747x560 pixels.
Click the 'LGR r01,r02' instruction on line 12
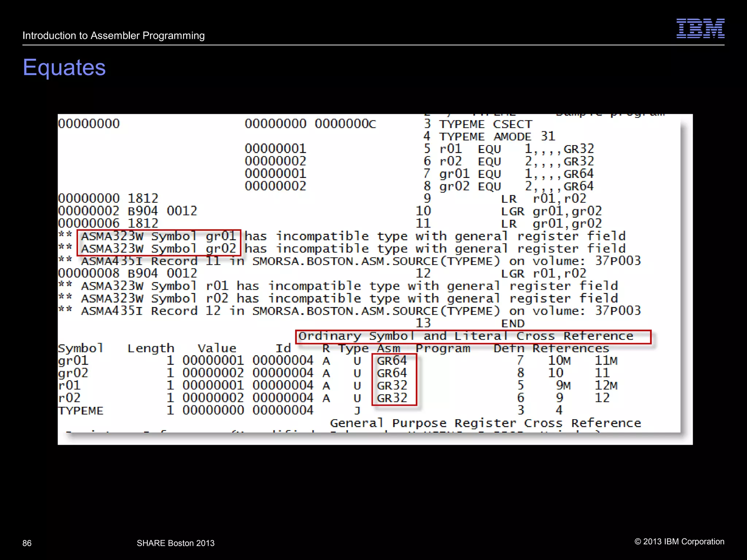[x=543, y=273]
